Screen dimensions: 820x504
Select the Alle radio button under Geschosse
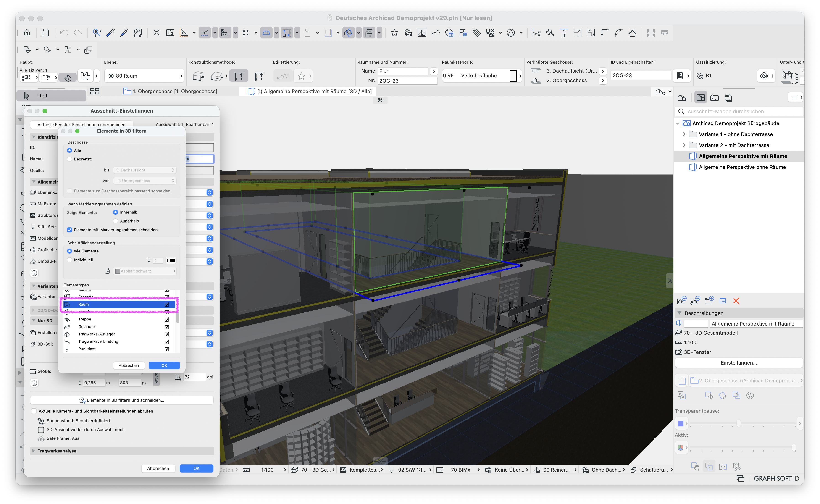click(69, 150)
